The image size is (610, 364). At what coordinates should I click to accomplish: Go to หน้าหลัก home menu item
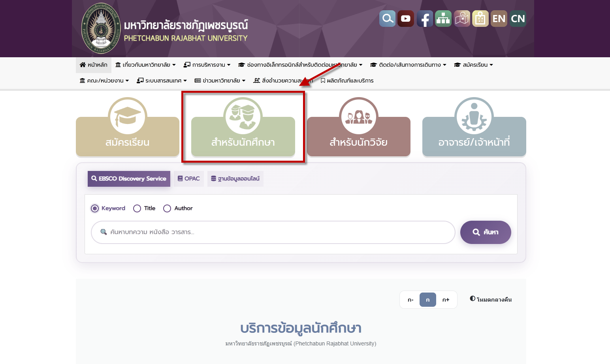(94, 65)
